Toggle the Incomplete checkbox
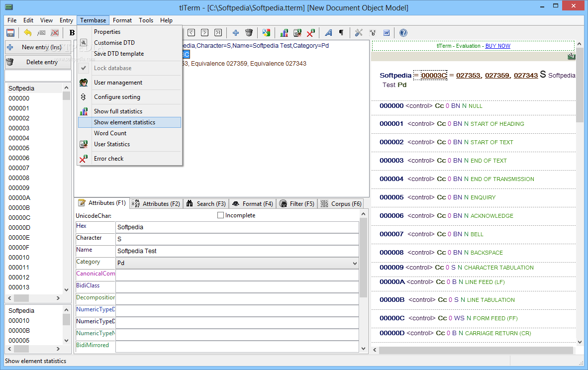Viewport: 588px width, 370px height. (x=220, y=215)
